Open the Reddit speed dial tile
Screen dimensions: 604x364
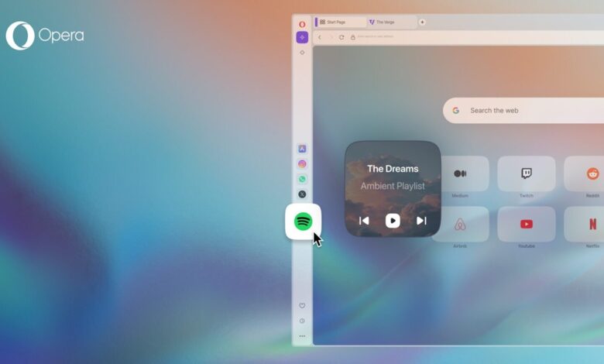click(x=585, y=173)
